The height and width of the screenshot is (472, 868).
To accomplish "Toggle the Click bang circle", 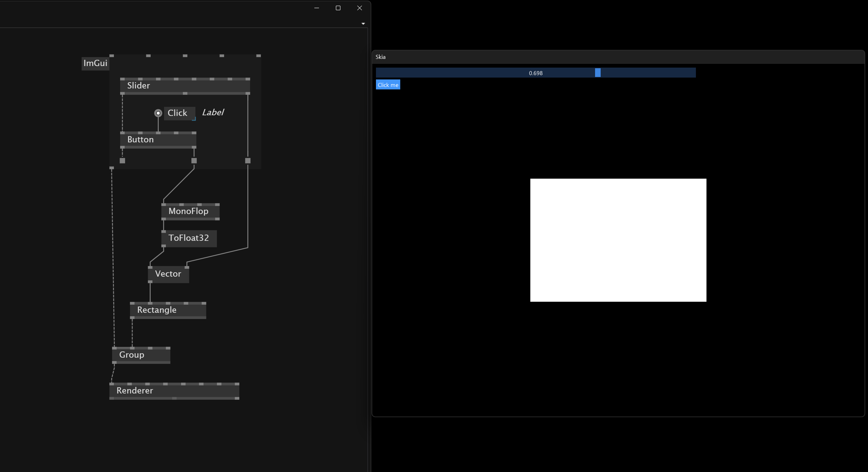I will point(158,113).
